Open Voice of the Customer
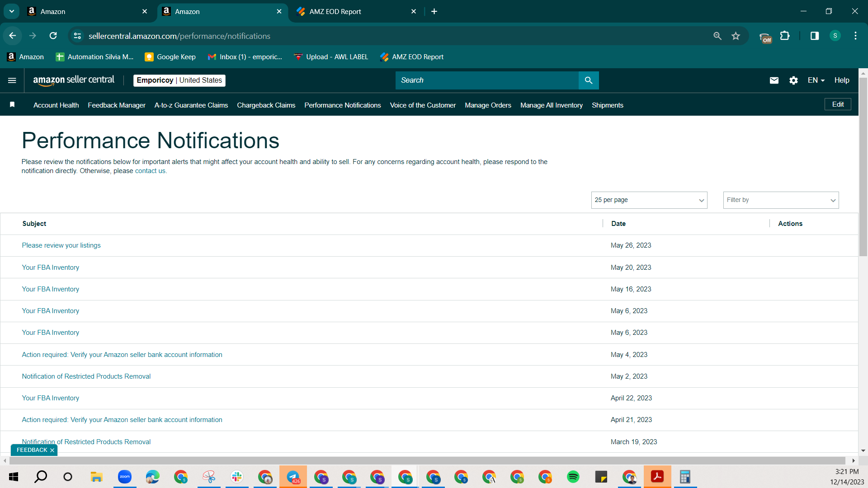The height and width of the screenshot is (488, 868). [423, 105]
